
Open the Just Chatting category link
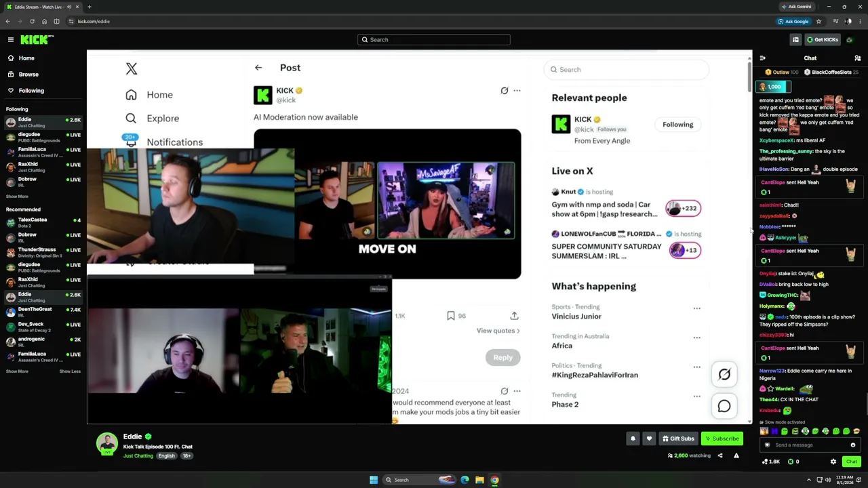138,456
